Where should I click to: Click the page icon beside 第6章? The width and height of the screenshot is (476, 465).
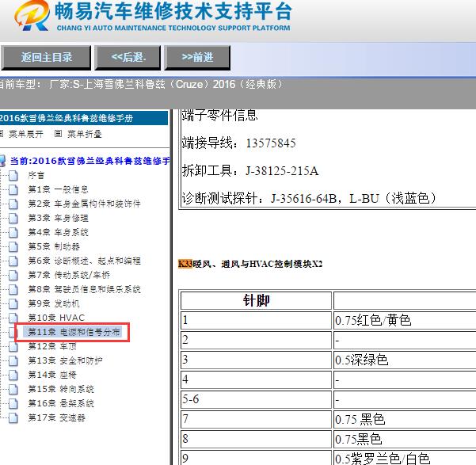click(13, 261)
